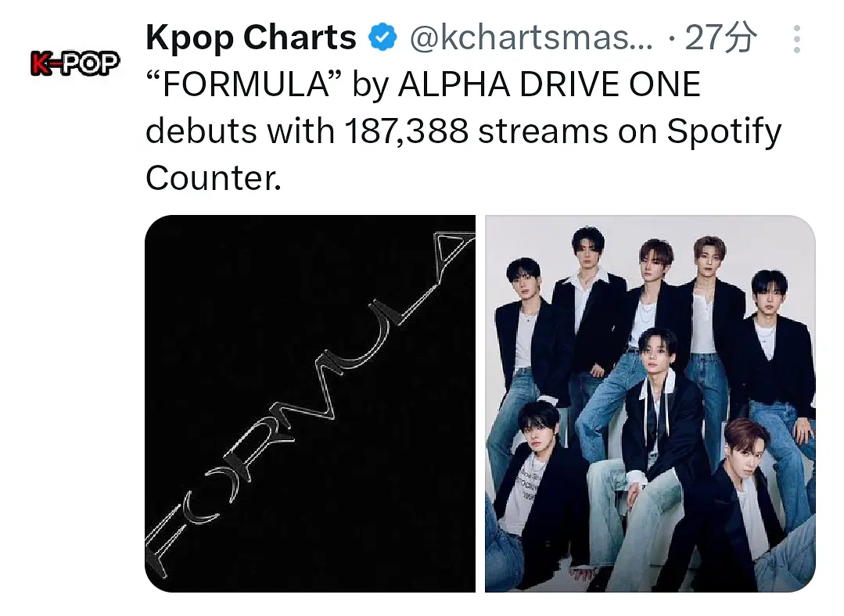This screenshot has height=616, width=844.
Task: Click the Kpop Charts display name
Action: point(251,38)
